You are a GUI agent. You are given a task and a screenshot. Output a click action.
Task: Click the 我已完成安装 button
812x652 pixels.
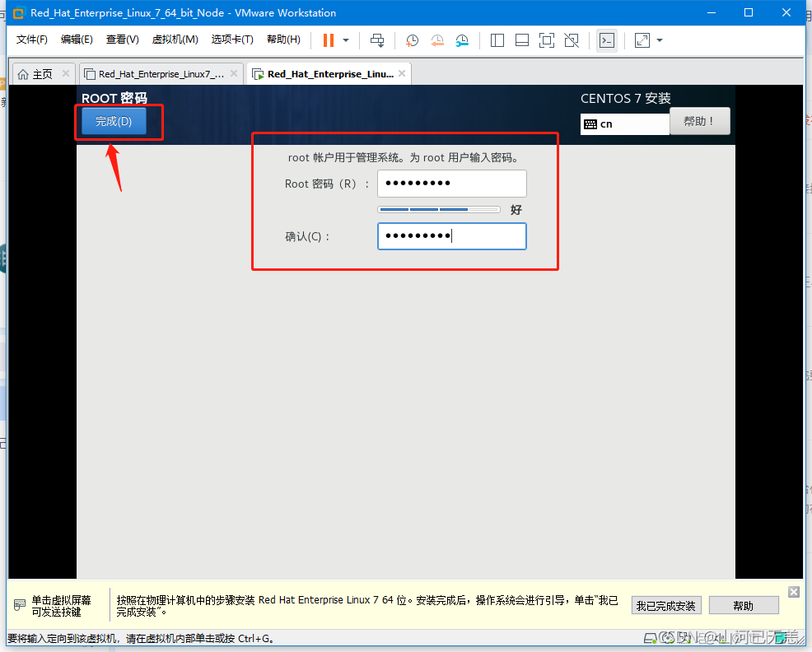point(666,605)
